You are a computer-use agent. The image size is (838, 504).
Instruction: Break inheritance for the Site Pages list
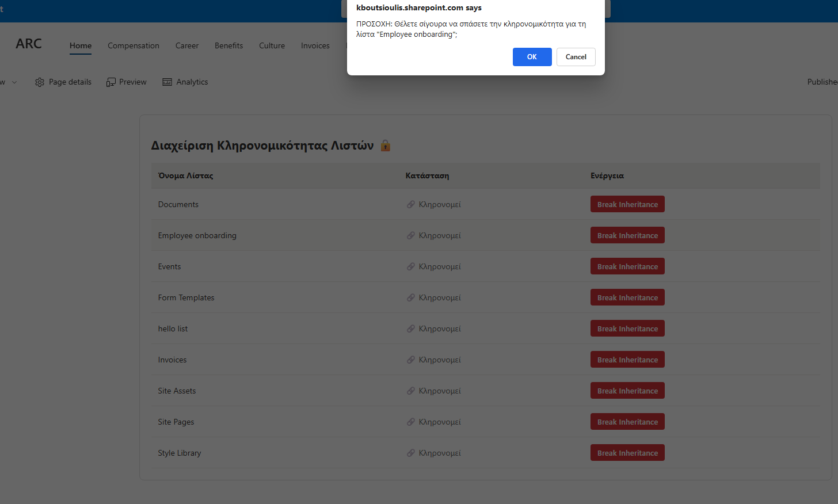tap(627, 422)
